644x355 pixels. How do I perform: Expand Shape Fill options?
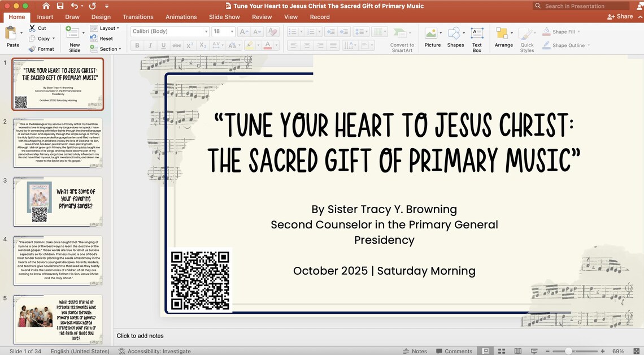pos(579,32)
